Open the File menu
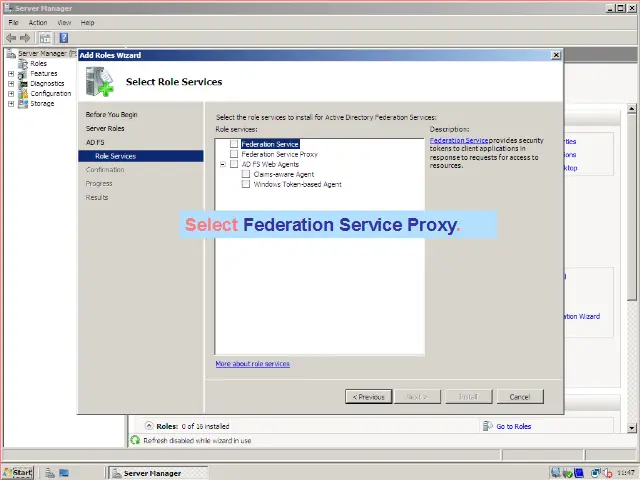The image size is (640, 480). click(x=13, y=22)
